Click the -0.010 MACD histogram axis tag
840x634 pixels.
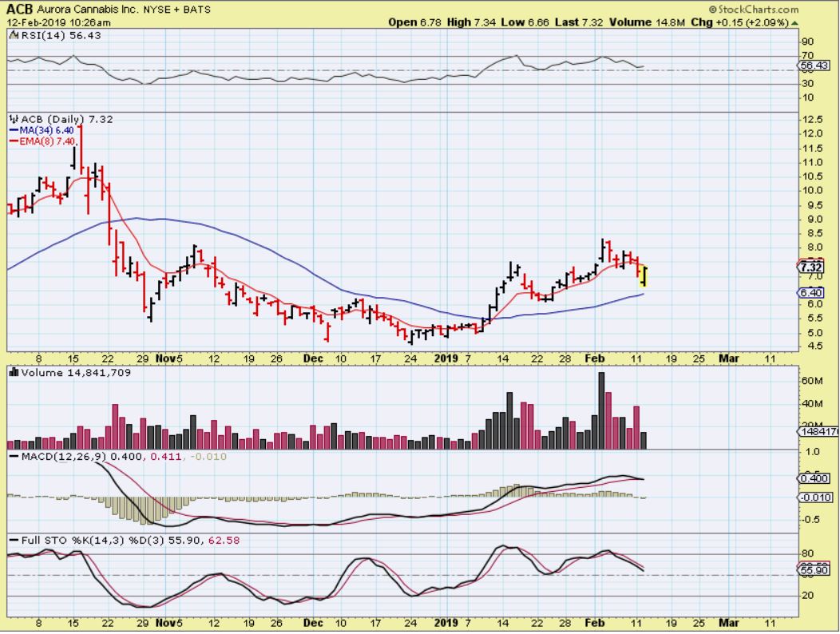point(814,497)
